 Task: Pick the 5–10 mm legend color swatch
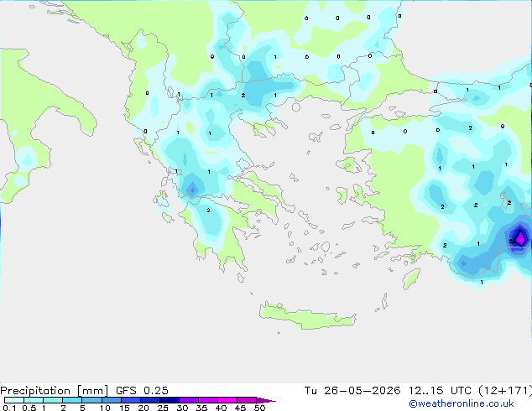[91, 400]
